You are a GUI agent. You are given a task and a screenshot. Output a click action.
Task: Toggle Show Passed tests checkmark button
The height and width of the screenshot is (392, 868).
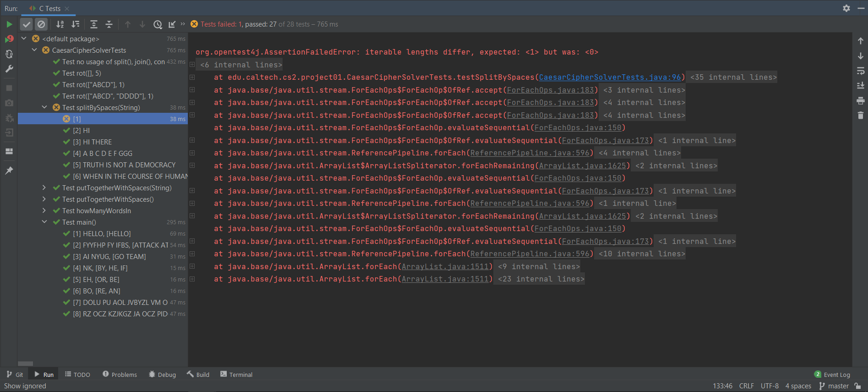(27, 24)
